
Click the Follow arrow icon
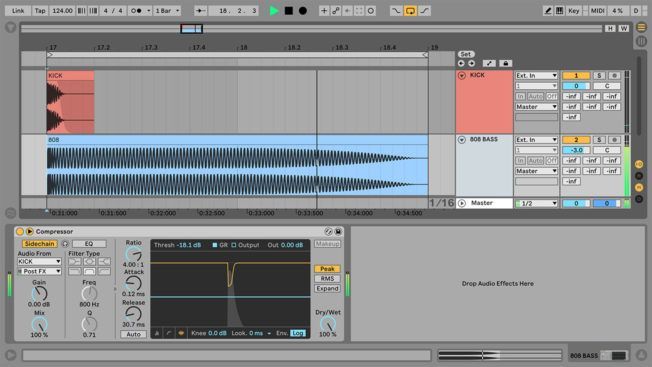[200, 11]
